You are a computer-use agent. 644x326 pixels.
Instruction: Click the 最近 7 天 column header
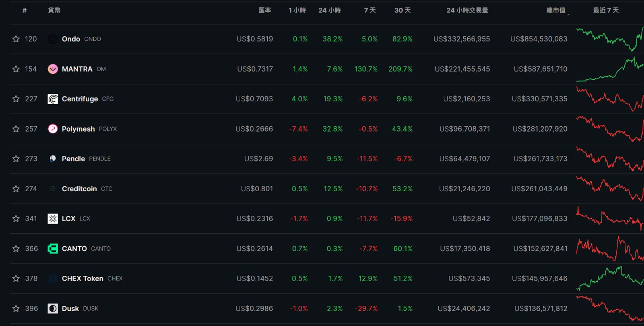606,10
